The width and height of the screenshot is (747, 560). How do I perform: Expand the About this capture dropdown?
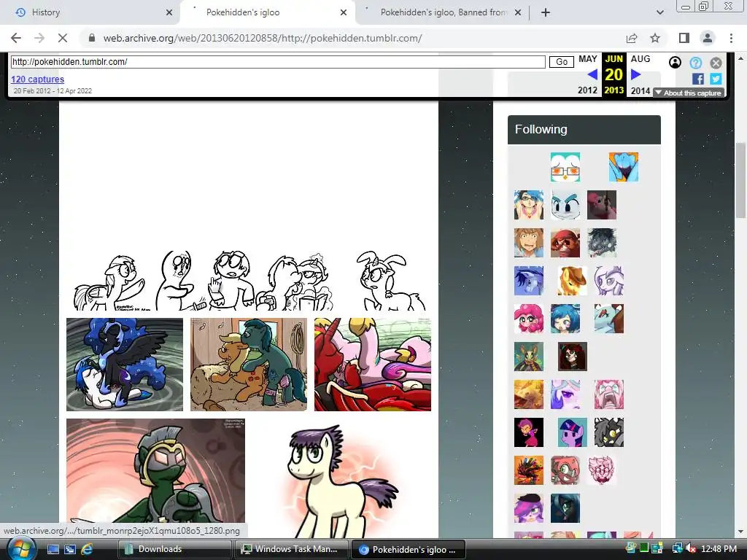click(689, 93)
